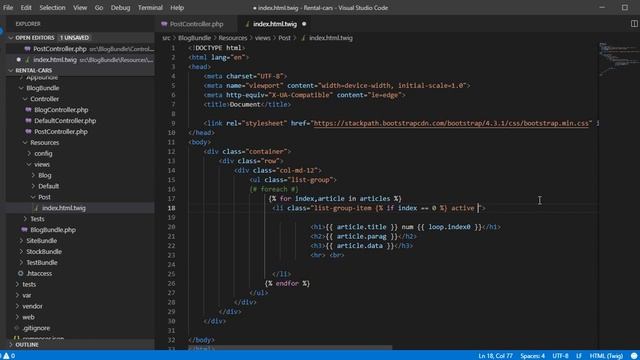Click the Explorer panel header
Screen dimensions: 640x360
(x=28, y=24)
